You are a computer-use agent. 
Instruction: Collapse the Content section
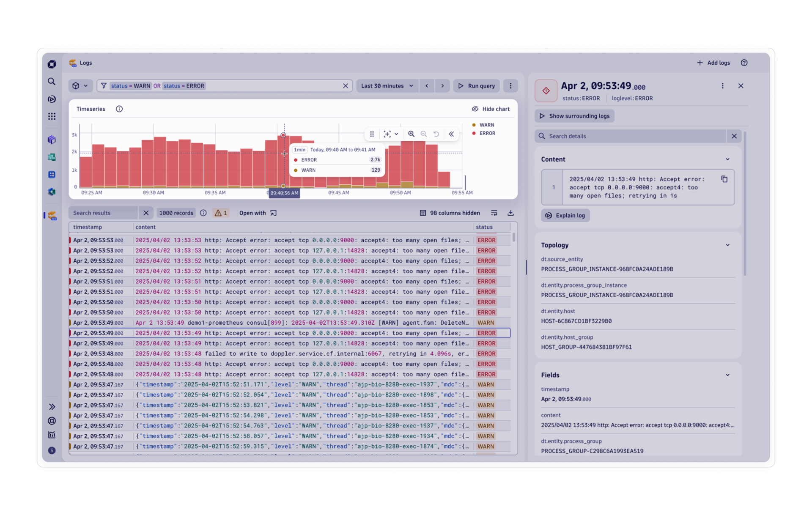727,159
